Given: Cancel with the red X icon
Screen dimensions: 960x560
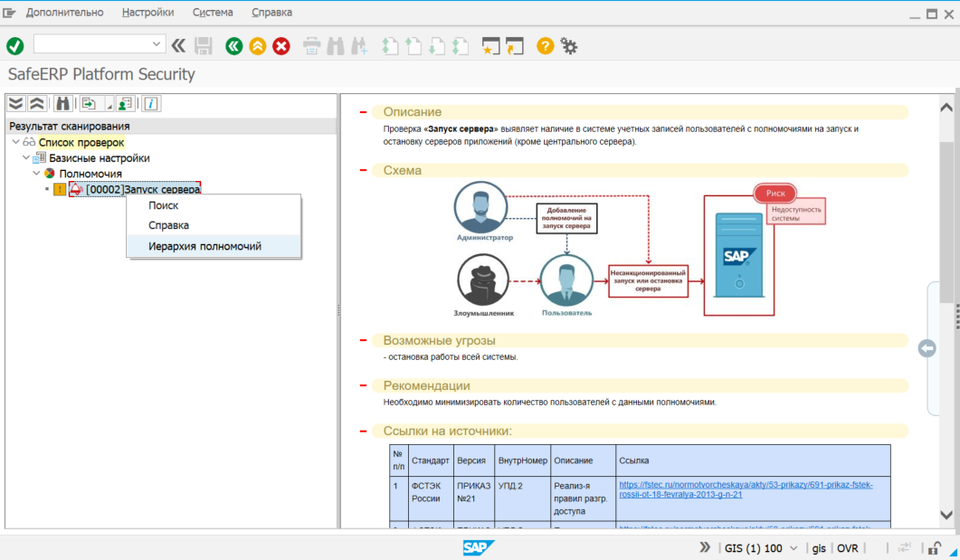Looking at the screenshot, I should [281, 46].
